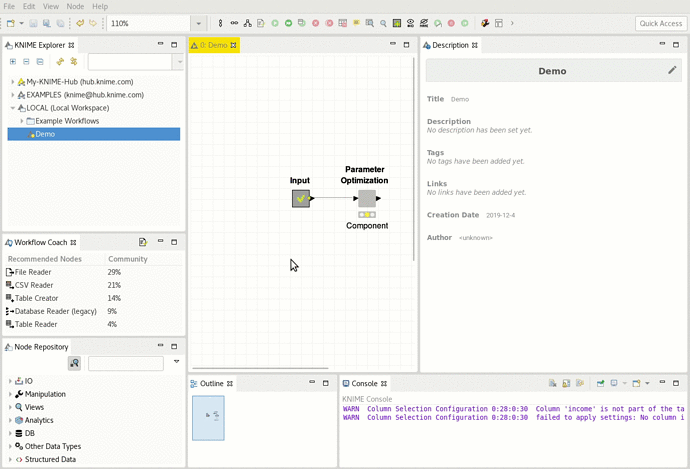Click the Manipulation category in Node Repository
Image resolution: width=690 pixels, height=469 pixels.
[45, 394]
